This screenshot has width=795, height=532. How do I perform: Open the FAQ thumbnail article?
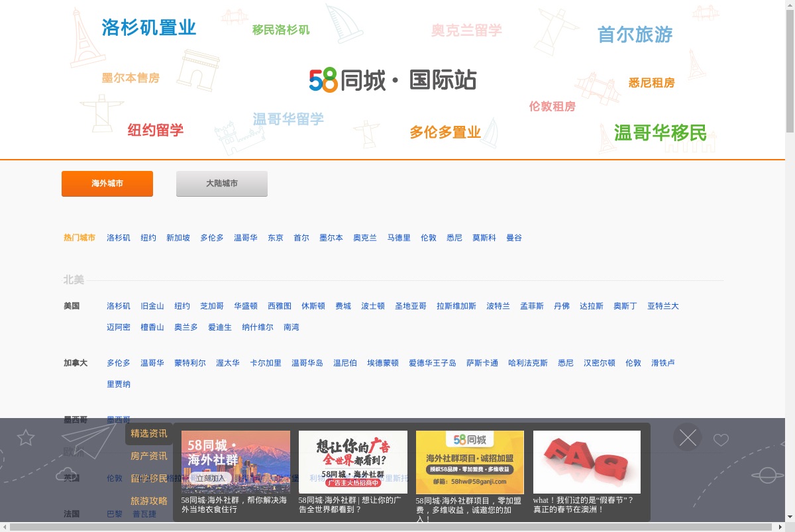pyautogui.click(x=587, y=462)
